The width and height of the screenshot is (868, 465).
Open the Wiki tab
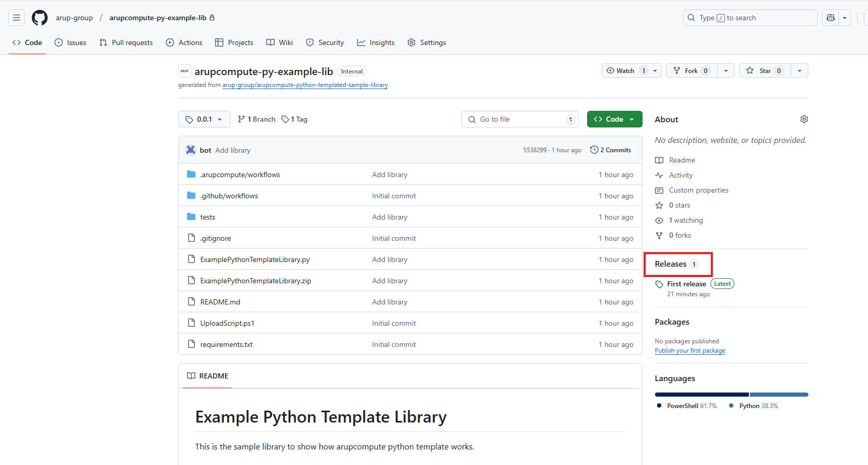[x=280, y=42]
